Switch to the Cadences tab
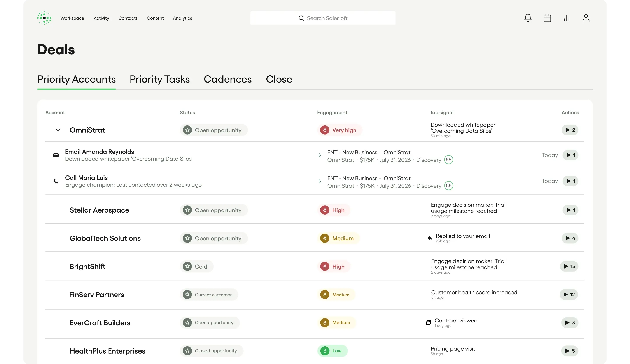Viewport: 630px width, 364px height. pyautogui.click(x=228, y=79)
